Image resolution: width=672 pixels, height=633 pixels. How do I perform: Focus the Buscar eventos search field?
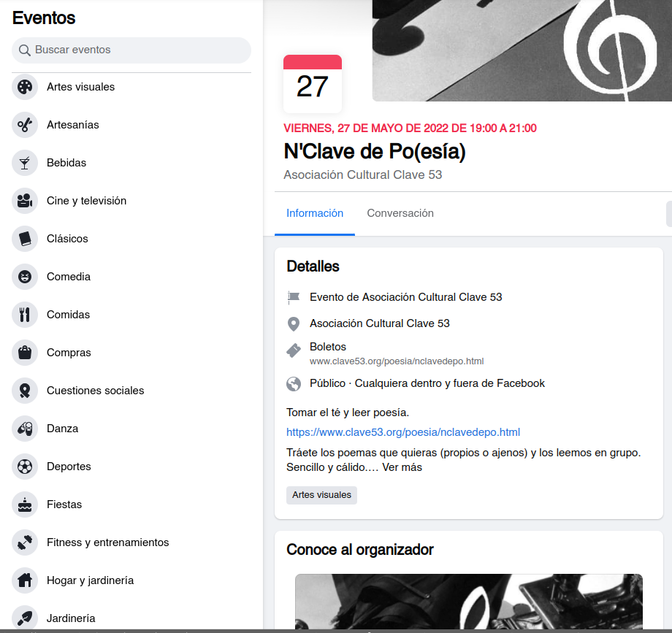click(131, 50)
